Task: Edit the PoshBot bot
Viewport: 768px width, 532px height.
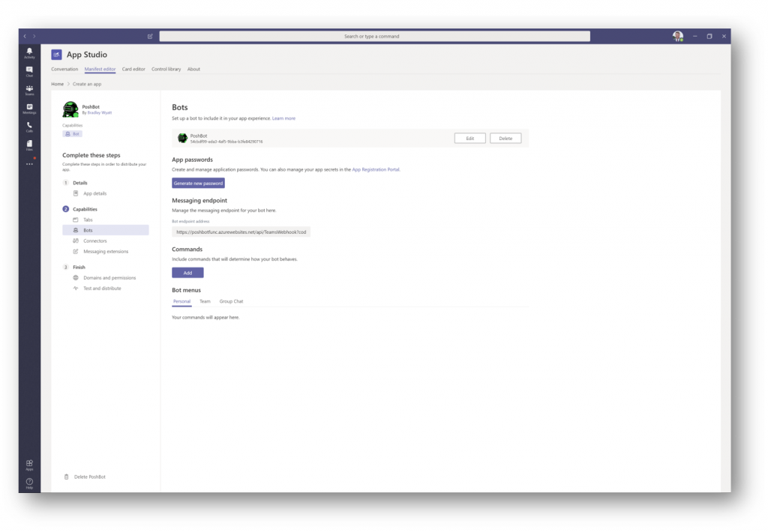Action: pos(469,139)
